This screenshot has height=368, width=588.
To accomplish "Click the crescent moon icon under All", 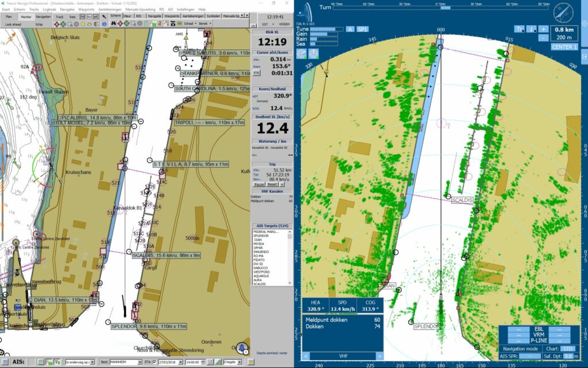I will coord(96,24).
